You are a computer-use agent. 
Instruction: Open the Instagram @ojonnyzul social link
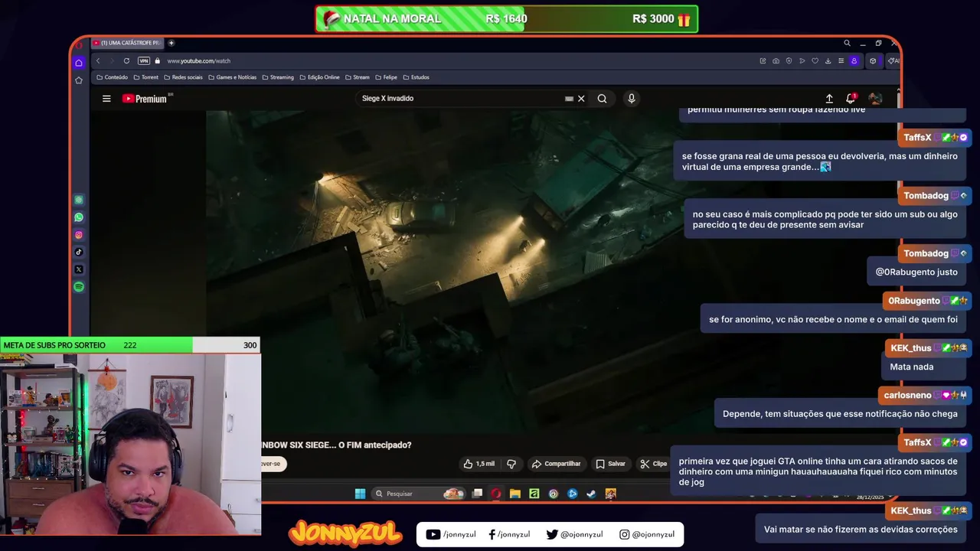647,534
